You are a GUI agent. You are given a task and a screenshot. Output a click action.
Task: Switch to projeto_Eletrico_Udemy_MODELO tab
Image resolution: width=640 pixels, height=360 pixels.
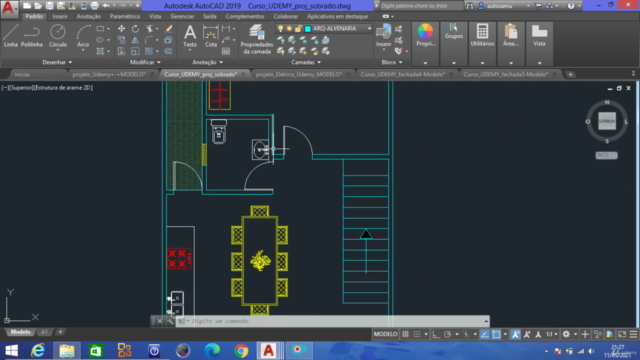pyautogui.click(x=298, y=74)
